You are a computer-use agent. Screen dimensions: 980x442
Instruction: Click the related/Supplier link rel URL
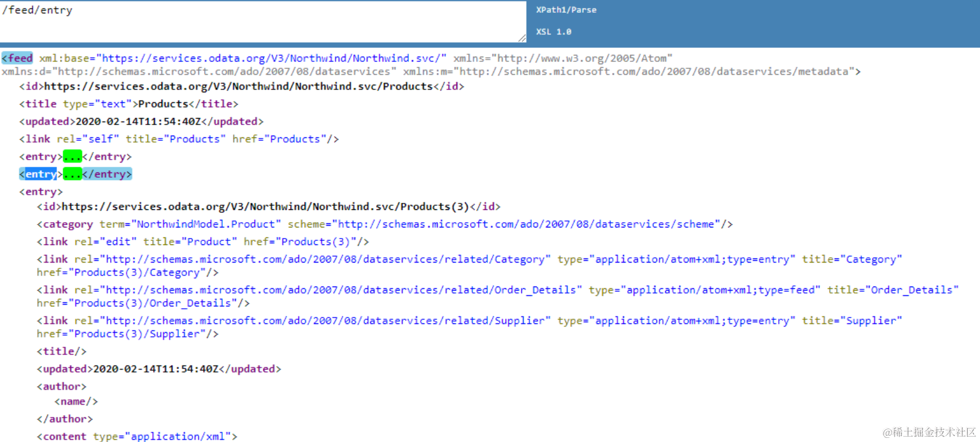(x=325, y=320)
